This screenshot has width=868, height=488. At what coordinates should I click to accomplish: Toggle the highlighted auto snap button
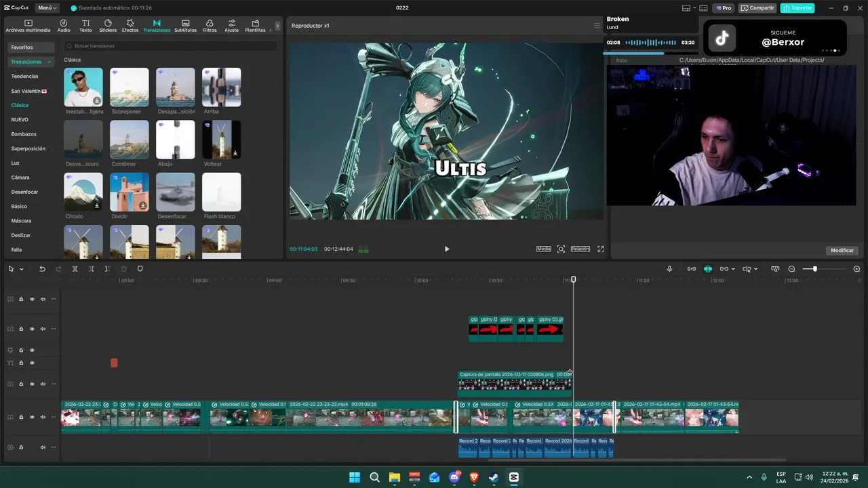tap(708, 269)
